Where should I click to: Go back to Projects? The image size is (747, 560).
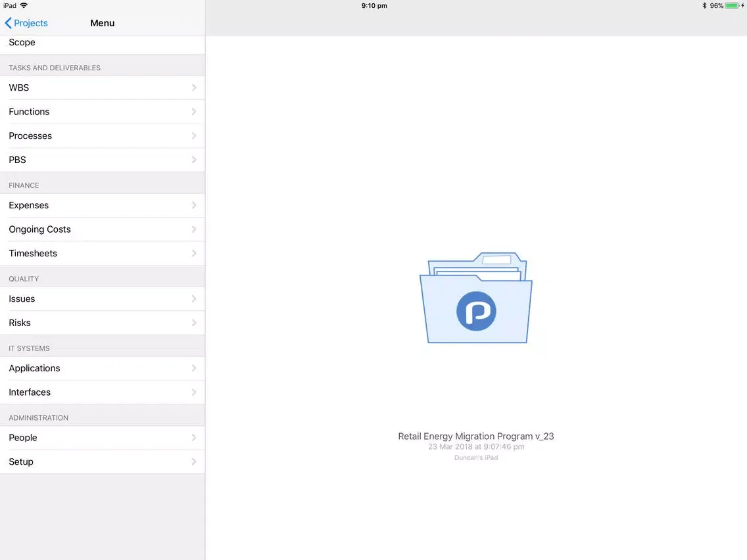pos(26,23)
